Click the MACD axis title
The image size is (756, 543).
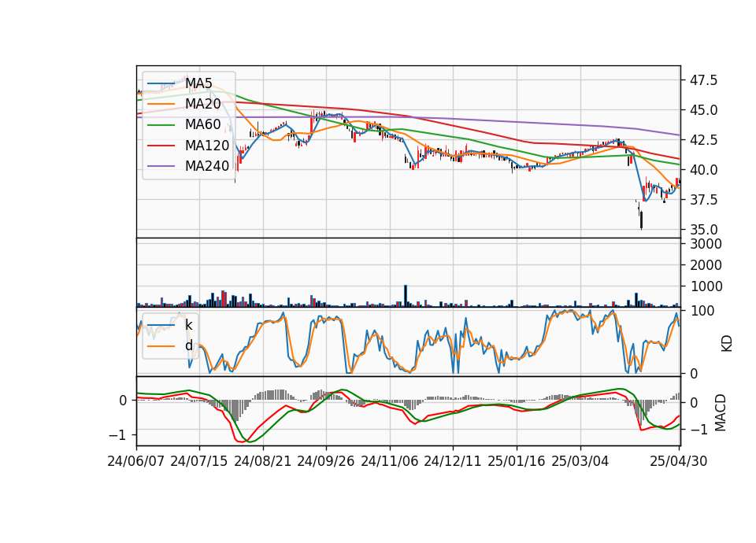(721, 412)
